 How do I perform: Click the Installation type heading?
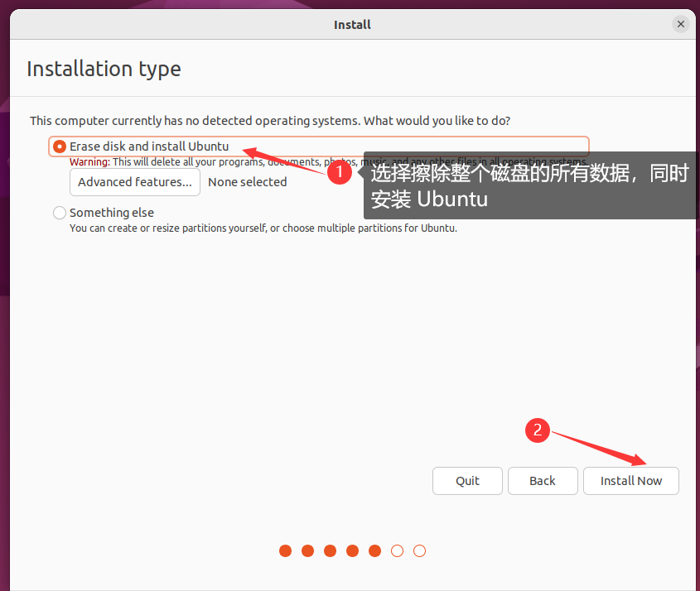click(104, 69)
